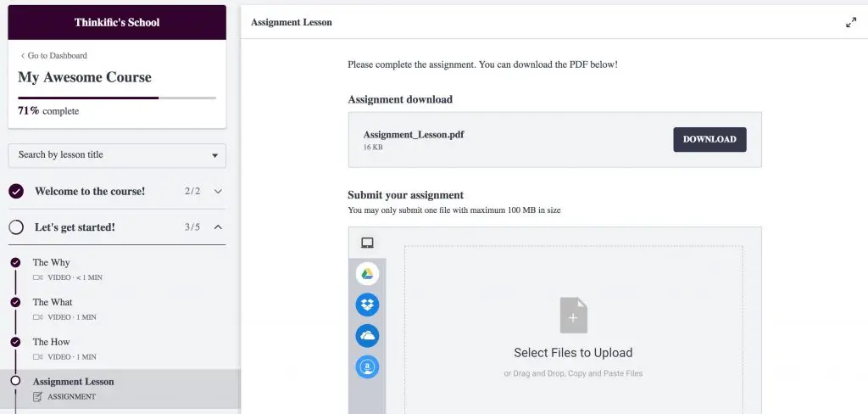This screenshot has height=414, width=868.
Task: Toggle completion circle for The Why
Action: (x=15, y=263)
